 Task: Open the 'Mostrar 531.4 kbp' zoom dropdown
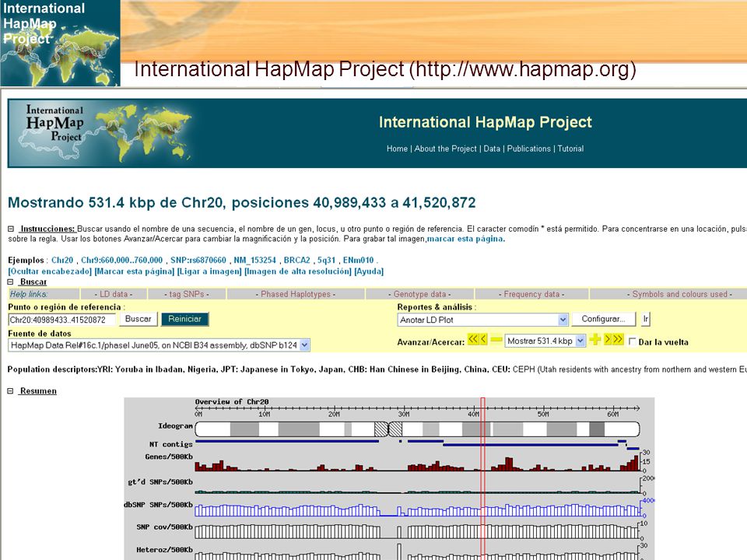(x=545, y=341)
